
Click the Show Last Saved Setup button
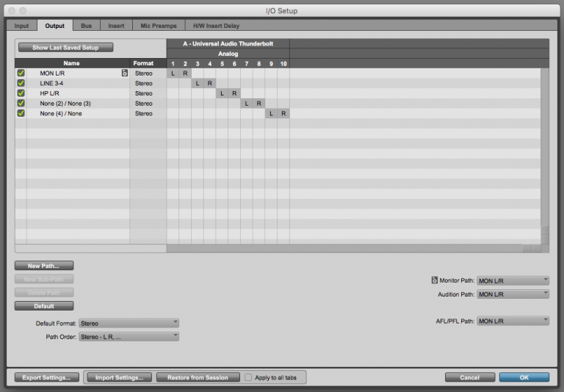pyautogui.click(x=66, y=48)
